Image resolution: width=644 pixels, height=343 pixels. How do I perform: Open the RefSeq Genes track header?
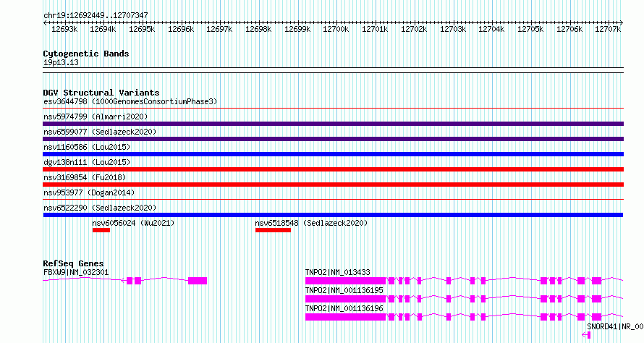[73, 263]
